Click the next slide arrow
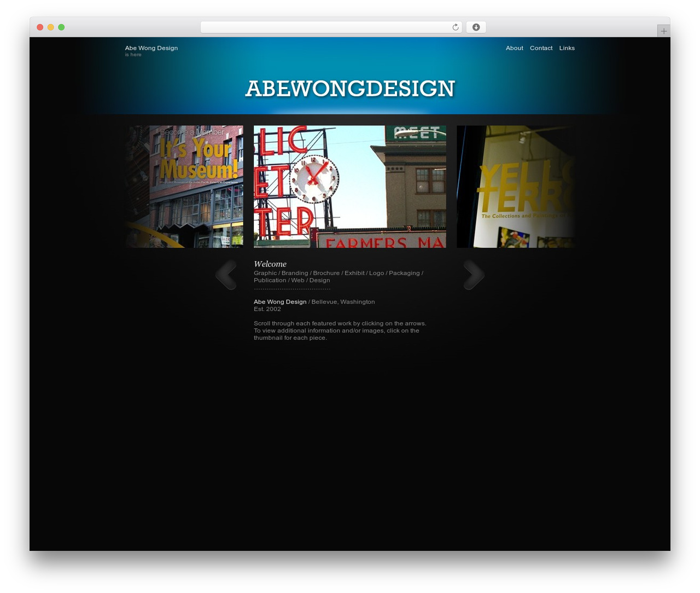Screen dimensions: 700x593 click(x=474, y=275)
